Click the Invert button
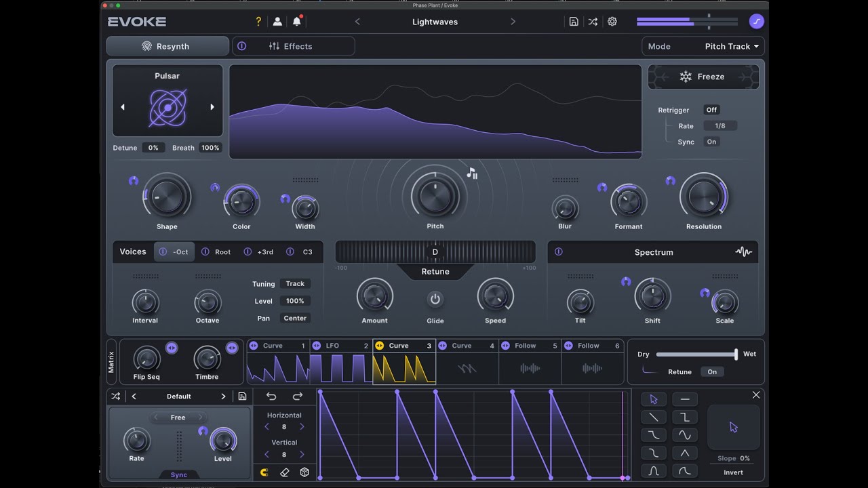 (733, 472)
